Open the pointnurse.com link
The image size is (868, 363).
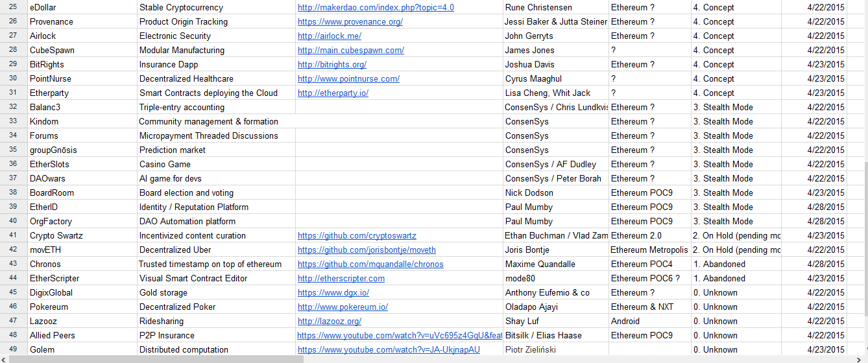click(x=348, y=79)
